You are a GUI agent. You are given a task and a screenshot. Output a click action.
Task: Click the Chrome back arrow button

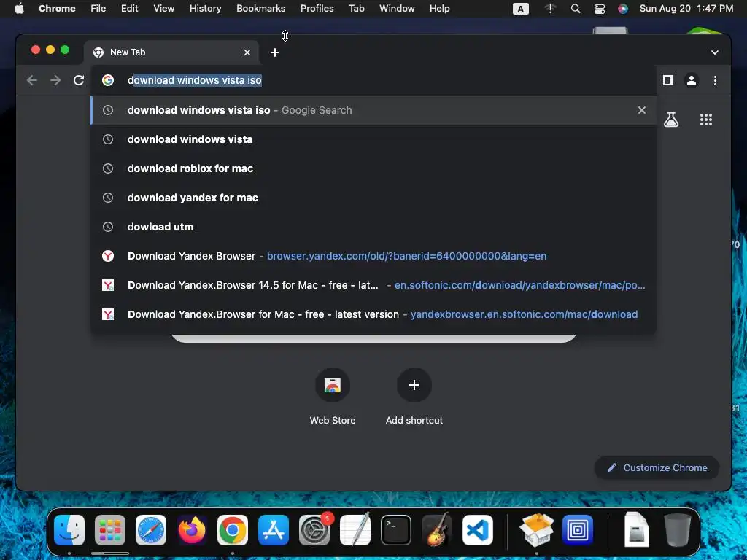point(32,80)
